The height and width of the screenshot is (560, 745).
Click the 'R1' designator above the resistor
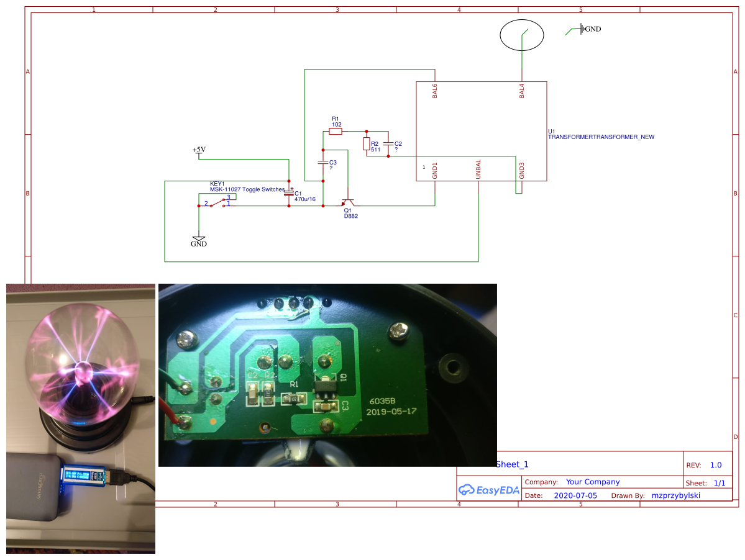(336, 119)
